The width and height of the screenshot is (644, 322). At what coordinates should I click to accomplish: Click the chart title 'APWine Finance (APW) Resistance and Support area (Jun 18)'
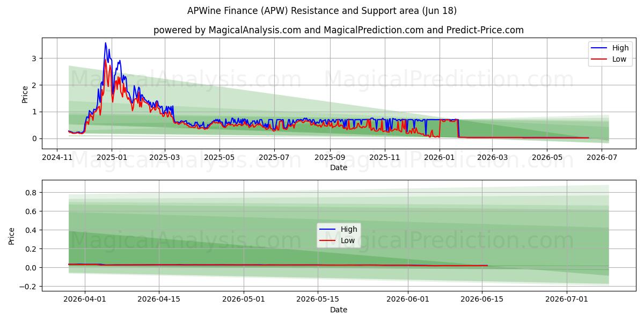[322, 11]
